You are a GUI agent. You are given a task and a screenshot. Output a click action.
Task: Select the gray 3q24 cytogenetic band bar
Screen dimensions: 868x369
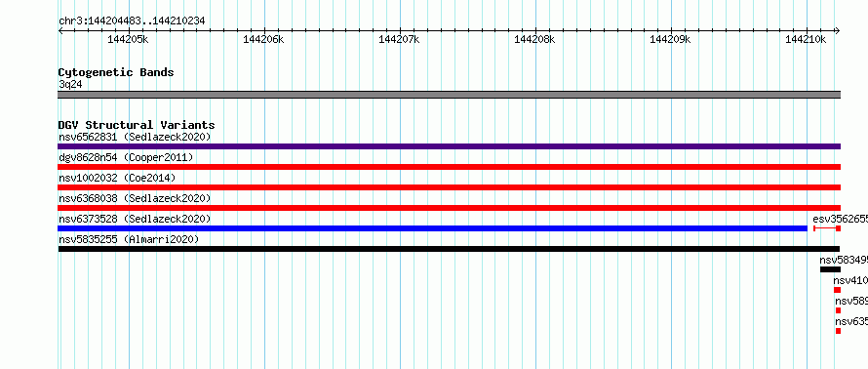449,95
